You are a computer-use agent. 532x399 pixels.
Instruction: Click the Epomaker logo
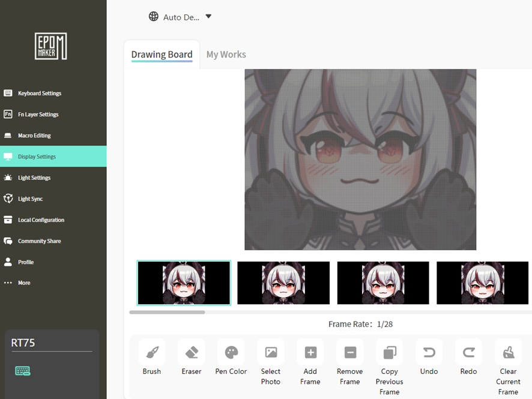click(51, 46)
